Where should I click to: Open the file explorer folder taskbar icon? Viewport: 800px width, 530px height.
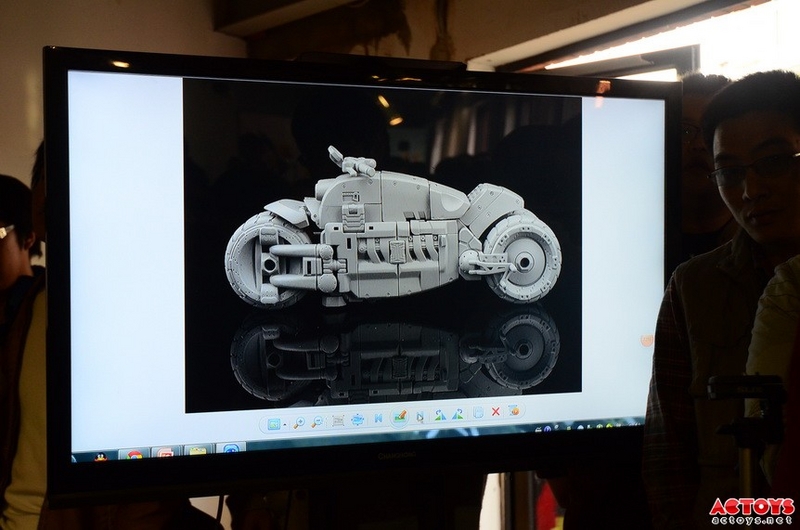click(198, 451)
